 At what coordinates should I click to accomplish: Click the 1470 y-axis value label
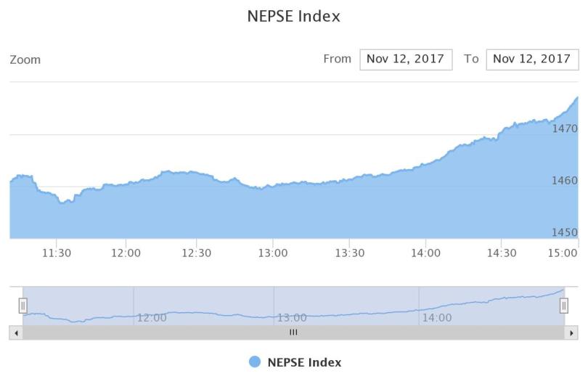[x=565, y=128]
